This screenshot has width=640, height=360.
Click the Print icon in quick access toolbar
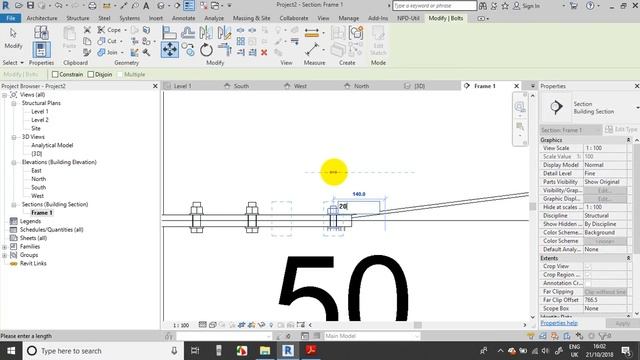coord(93,6)
